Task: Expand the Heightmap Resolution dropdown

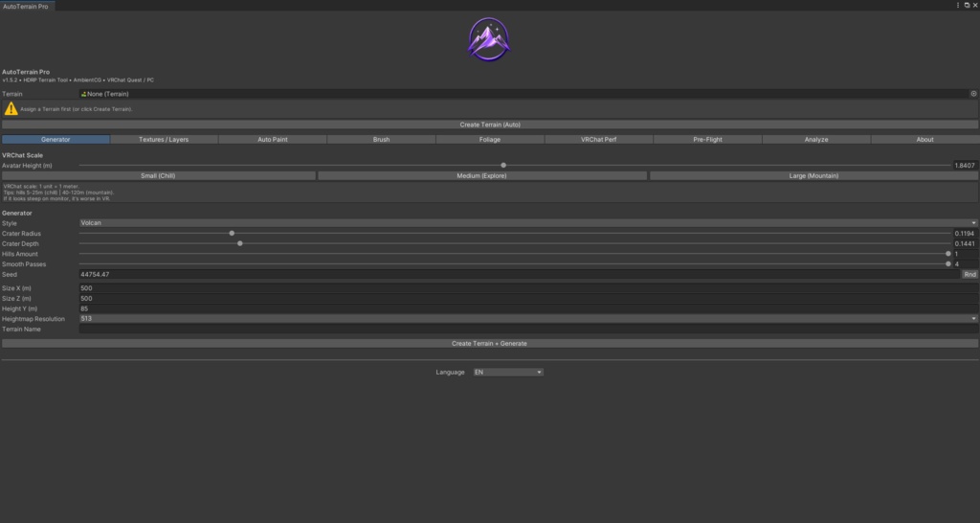Action: coord(528,318)
